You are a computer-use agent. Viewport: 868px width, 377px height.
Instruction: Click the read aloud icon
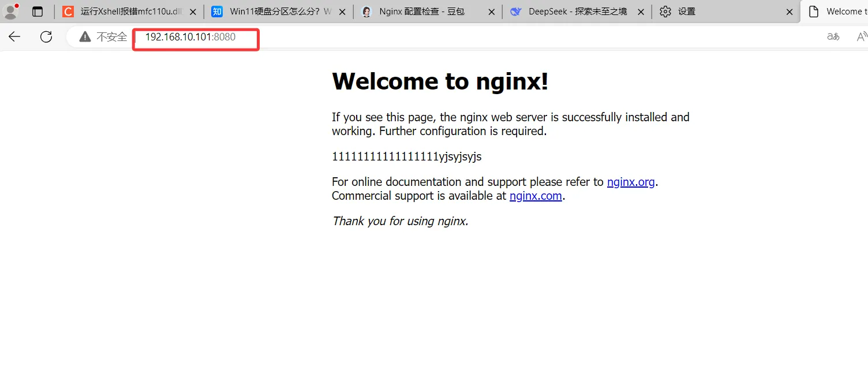(862, 37)
